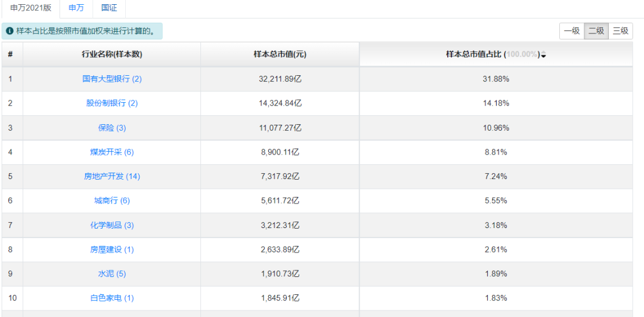
Task: Click the 城商行 (6) link
Action: point(112,201)
